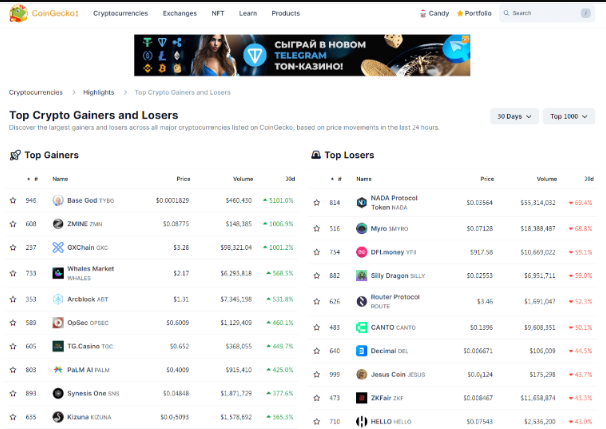Screen dimensions: 606x429
Task: Sort Top Gainers by Price column
Action: (183, 179)
